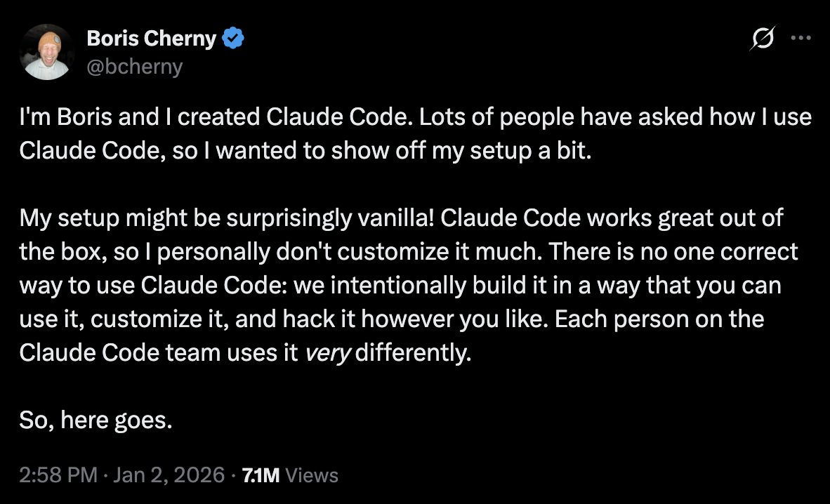Select the first paragraph of the tweet
The width and height of the screenshot is (830, 504).
point(414,133)
